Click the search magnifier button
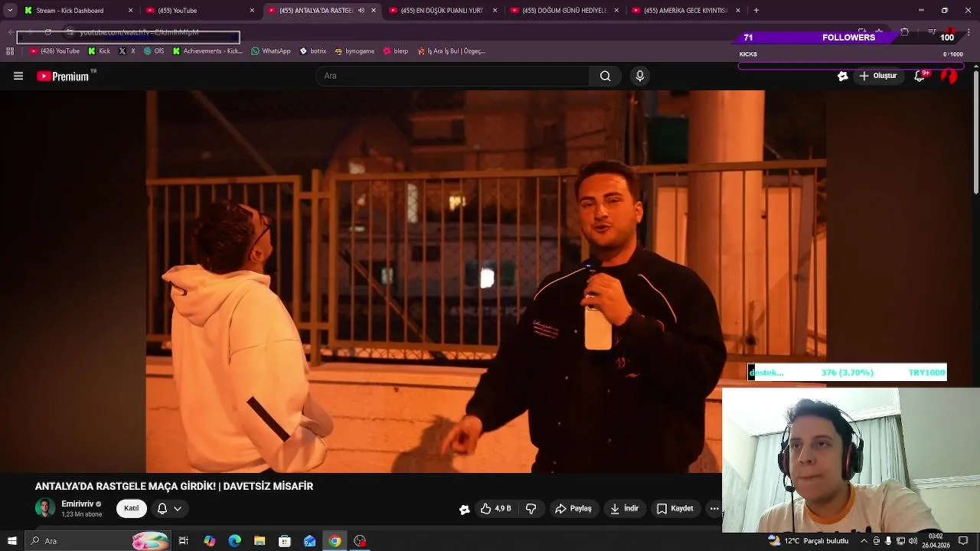The height and width of the screenshot is (551, 980). [x=605, y=76]
